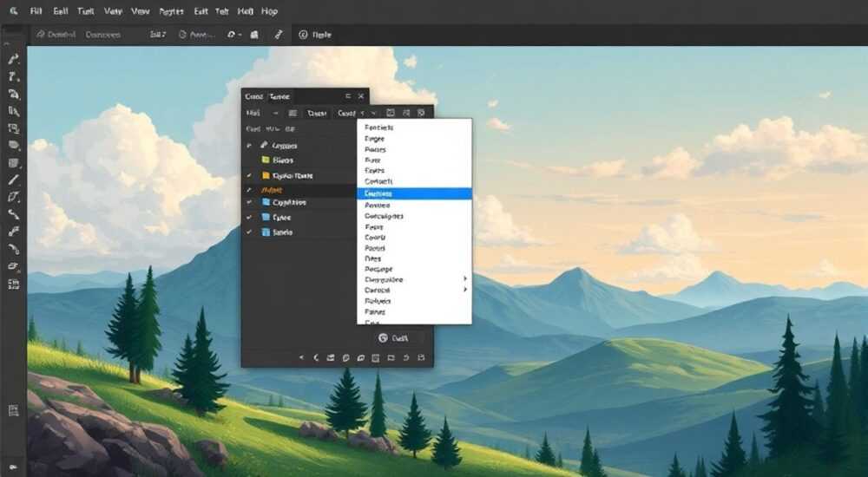The width and height of the screenshot is (868, 477).
Task: Select the "Sanda" blue folder row
Action: (x=300, y=232)
